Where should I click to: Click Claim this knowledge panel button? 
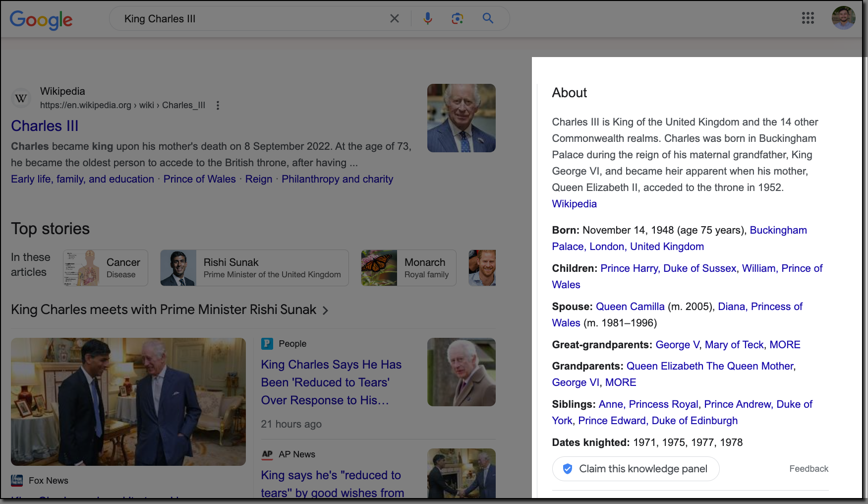coord(636,469)
